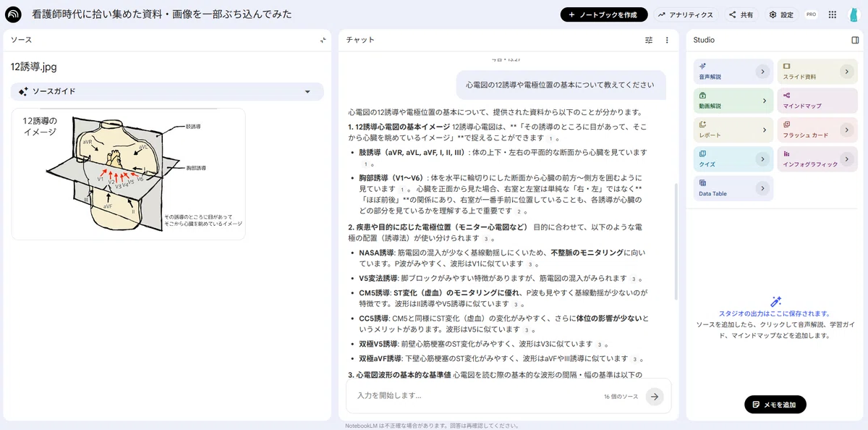The image size is (868, 430).
Task: Click the マインドマップ branch icon
Action: [x=787, y=95]
